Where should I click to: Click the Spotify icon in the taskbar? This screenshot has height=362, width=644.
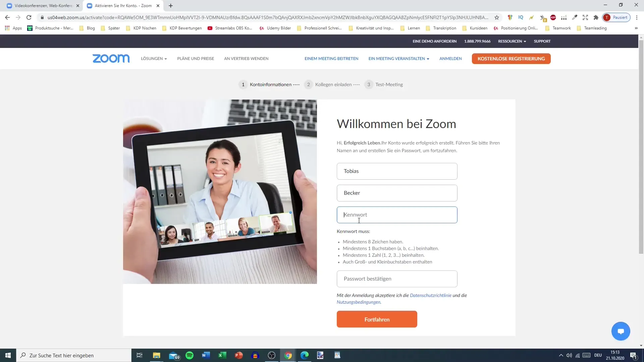189,355
